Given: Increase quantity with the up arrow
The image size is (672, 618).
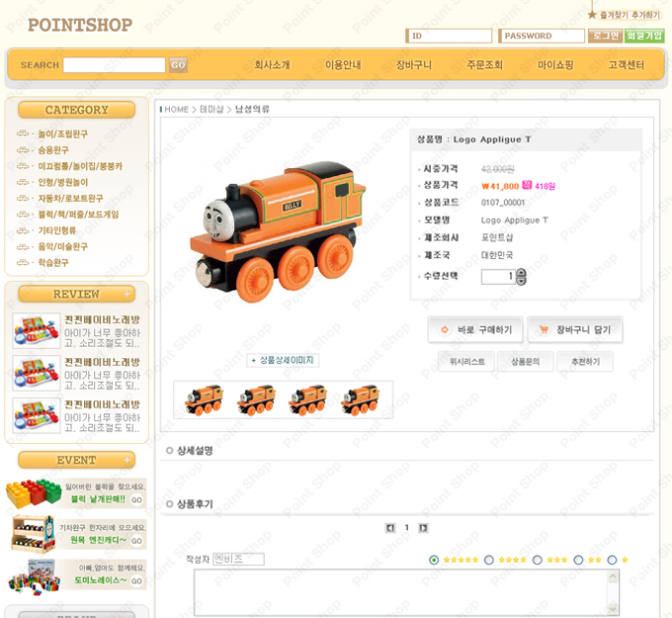Looking at the screenshot, I should tap(521, 272).
